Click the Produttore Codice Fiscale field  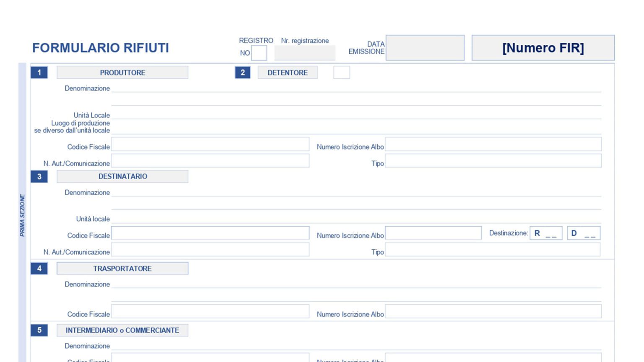tap(210, 144)
